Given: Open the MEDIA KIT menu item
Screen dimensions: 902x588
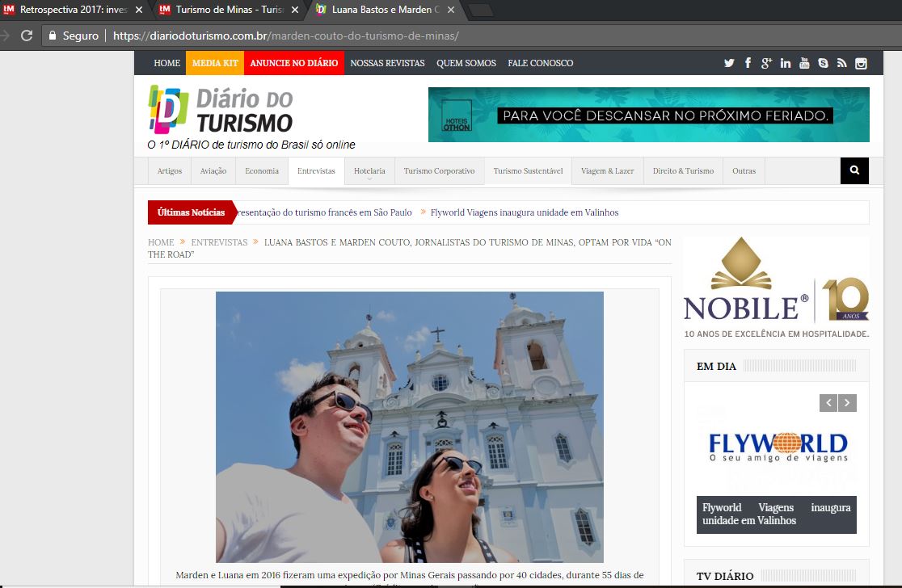Looking at the screenshot, I should (215, 63).
